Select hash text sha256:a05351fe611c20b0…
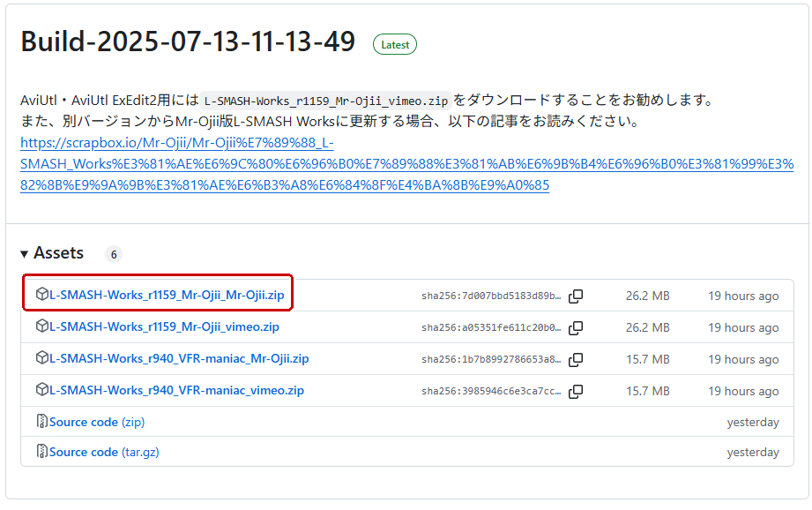Screen dimensions: 812x510 tap(491, 327)
